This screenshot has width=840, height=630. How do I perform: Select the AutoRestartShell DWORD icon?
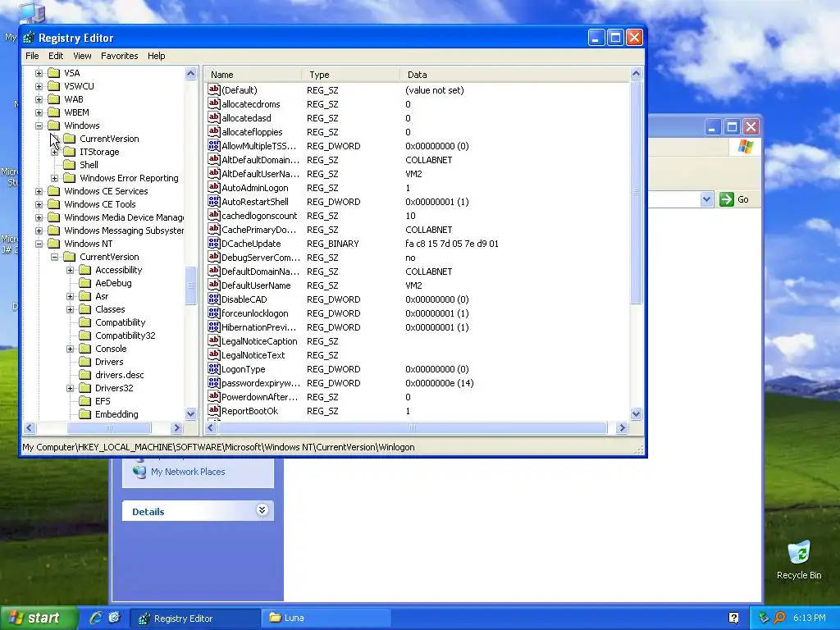pyautogui.click(x=214, y=202)
